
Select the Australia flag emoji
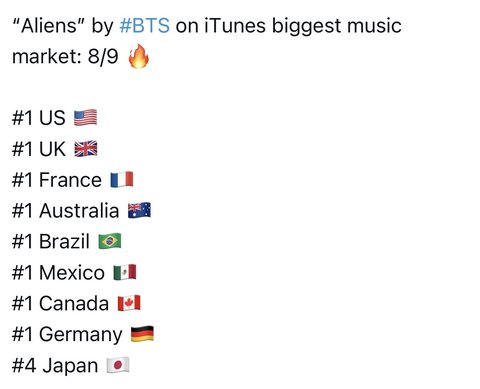click(139, 211)
